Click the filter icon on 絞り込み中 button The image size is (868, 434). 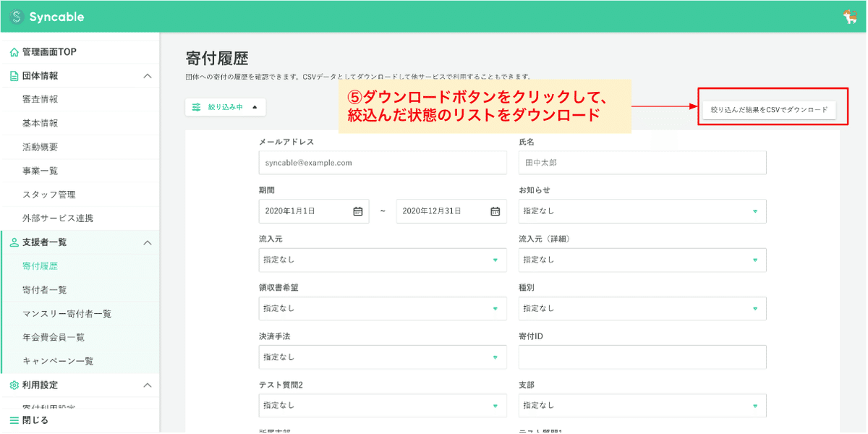[x=195, y=106]
